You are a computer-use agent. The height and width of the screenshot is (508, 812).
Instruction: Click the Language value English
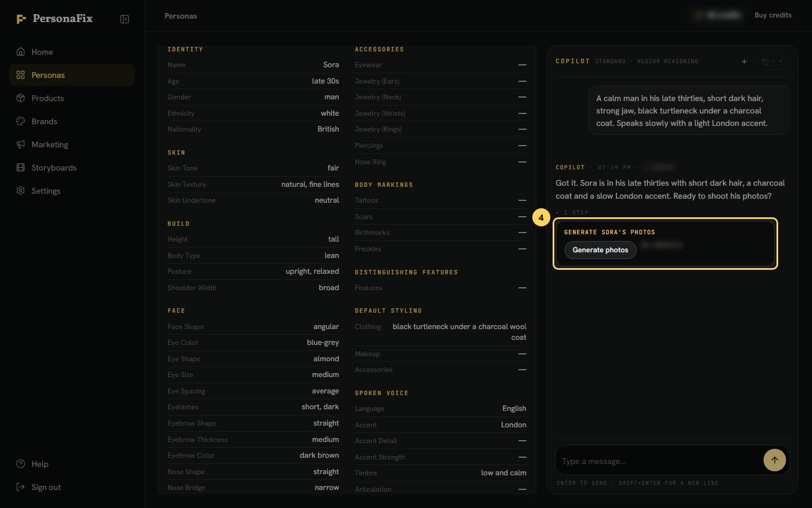(x=514, y=409)
